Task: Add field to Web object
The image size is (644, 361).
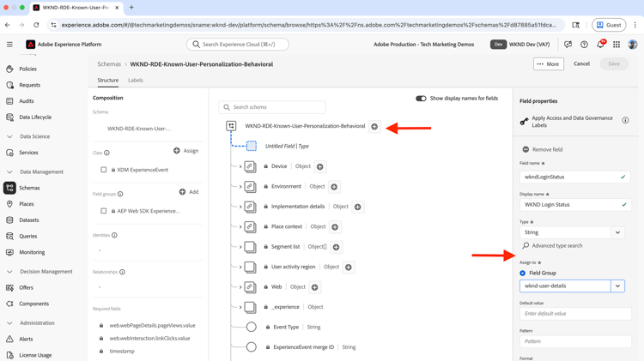Action: point(314,287)
